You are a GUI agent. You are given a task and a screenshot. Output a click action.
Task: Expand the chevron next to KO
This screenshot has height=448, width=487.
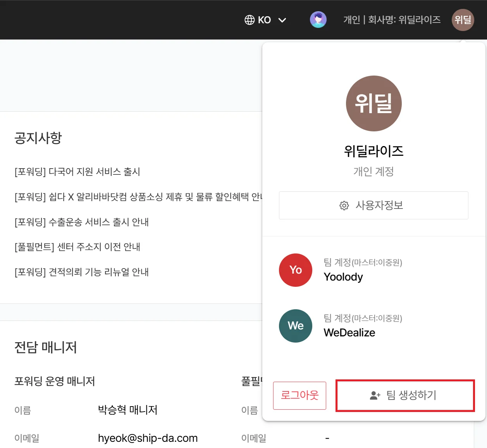282,20
